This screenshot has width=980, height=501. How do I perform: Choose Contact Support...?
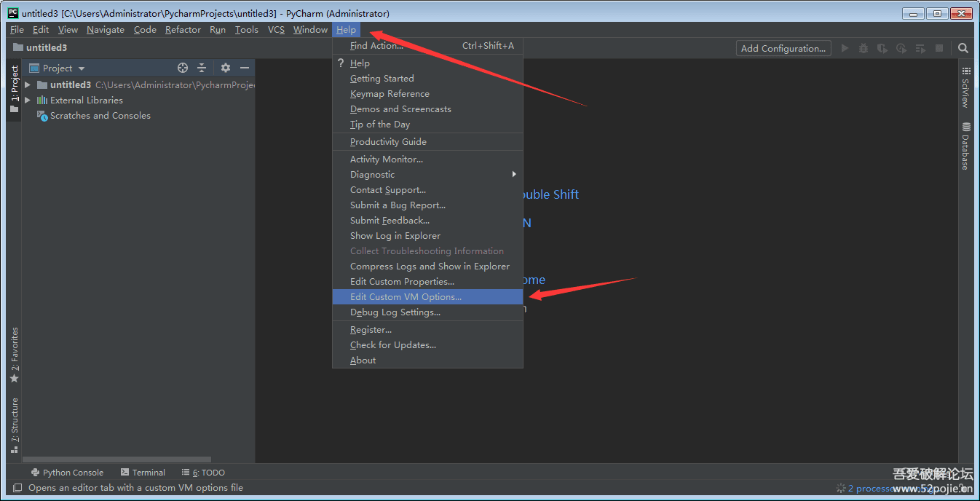(x=427, y=190)
